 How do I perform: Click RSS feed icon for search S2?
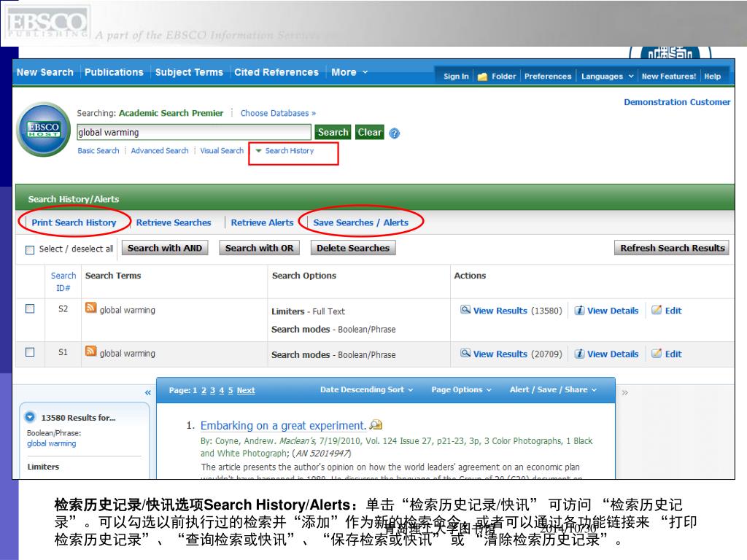coord(90,308)
